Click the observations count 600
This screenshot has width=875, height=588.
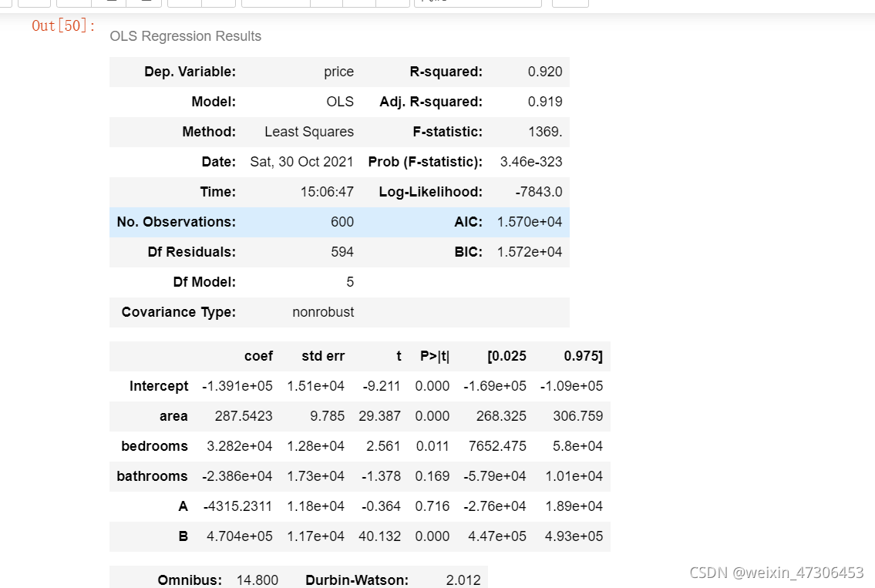tap(342, 223)
